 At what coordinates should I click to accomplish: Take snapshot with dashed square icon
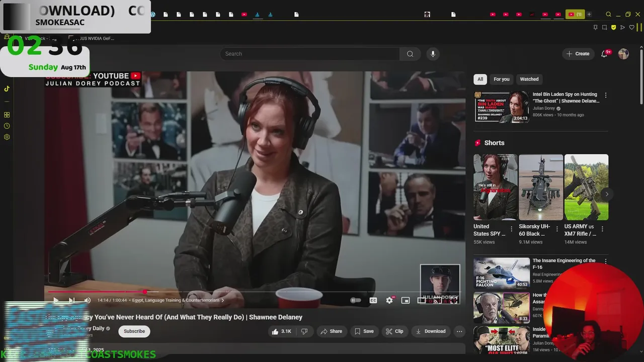click(604, 27)
